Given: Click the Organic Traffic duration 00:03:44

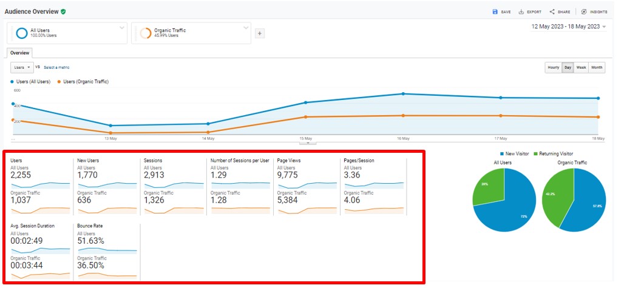Looking at the screenshot, I should coord(26,266).
